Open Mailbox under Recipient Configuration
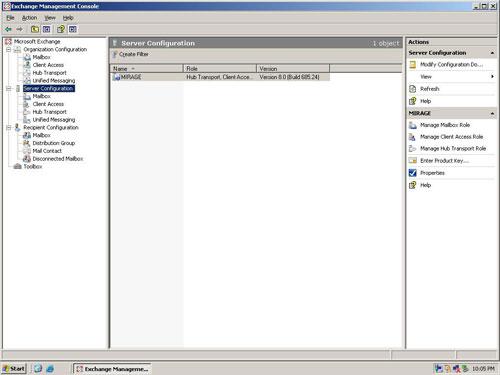The image size is (500, 375). point(42,135)
